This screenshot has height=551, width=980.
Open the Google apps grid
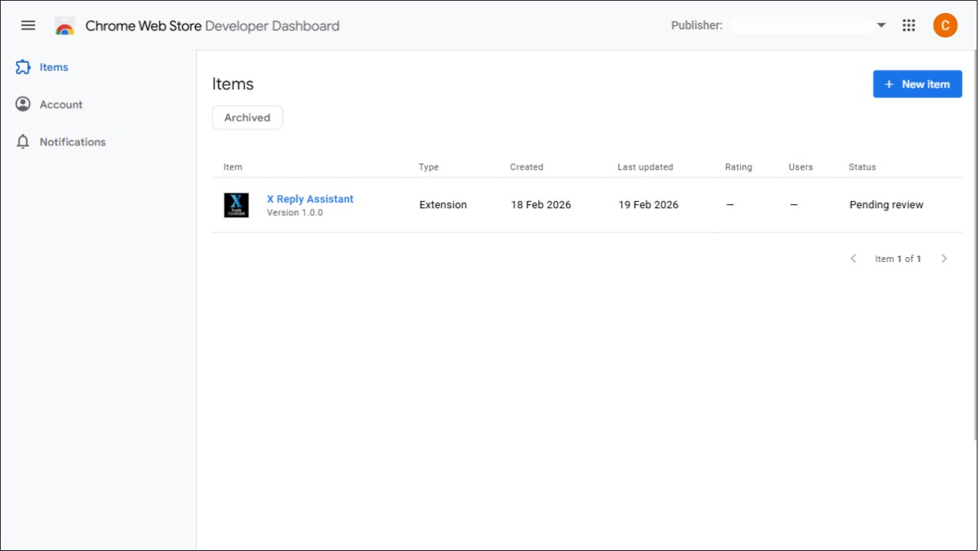pos(909,25)
